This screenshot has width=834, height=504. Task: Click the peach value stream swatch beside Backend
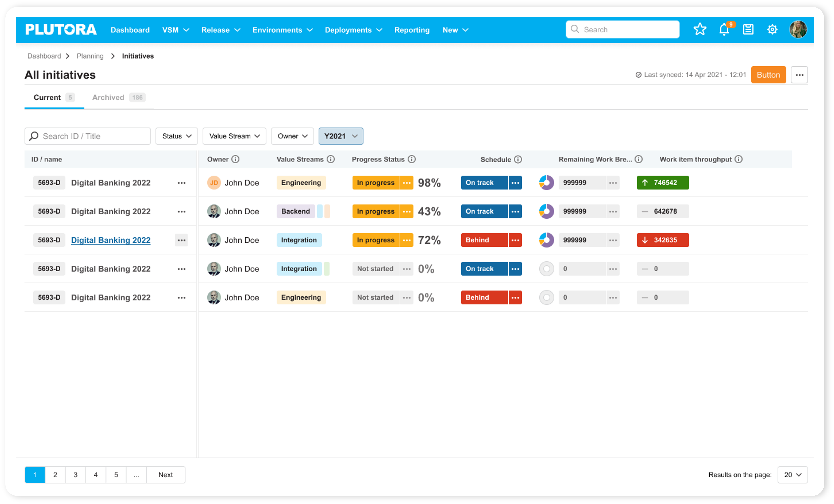coord(327,211)
